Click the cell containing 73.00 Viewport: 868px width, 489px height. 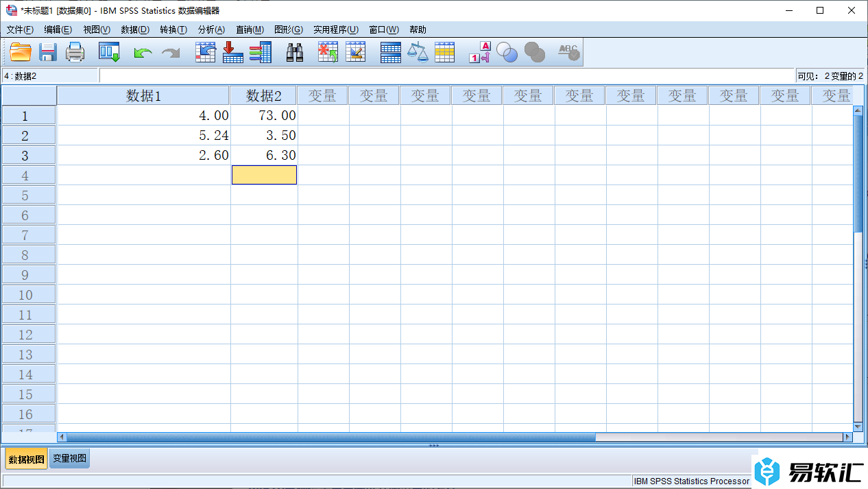tap(264, 115)
